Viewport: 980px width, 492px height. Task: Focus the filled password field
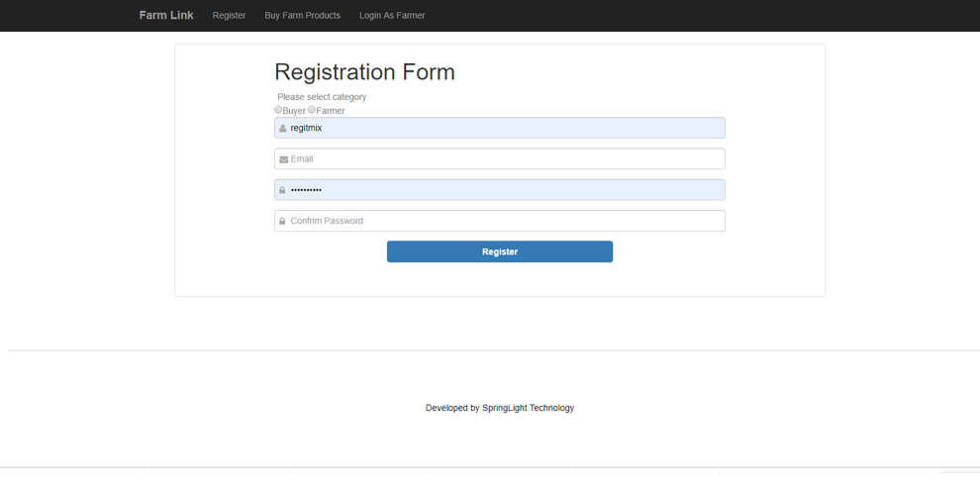pos(499,189)
